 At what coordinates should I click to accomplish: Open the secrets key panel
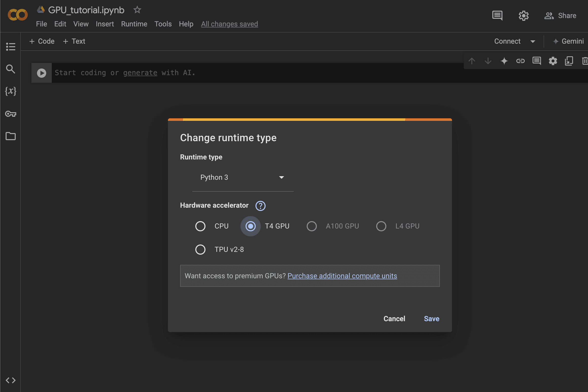tap(11, 114)
